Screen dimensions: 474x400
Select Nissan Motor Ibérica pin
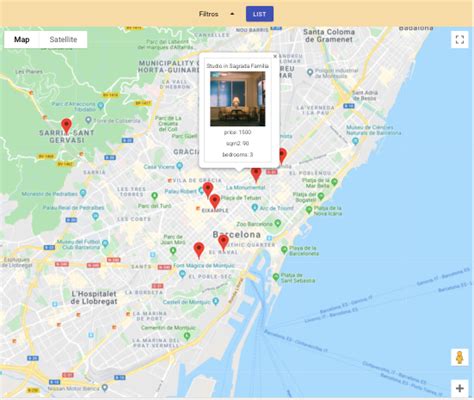(105, 388)
